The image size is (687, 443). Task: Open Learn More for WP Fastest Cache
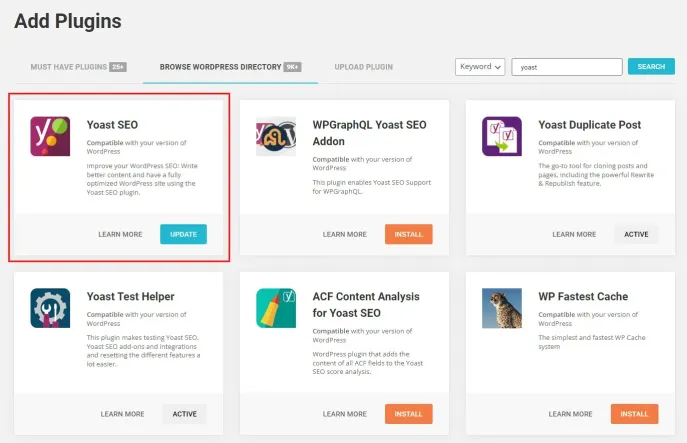tap(571, 414)
